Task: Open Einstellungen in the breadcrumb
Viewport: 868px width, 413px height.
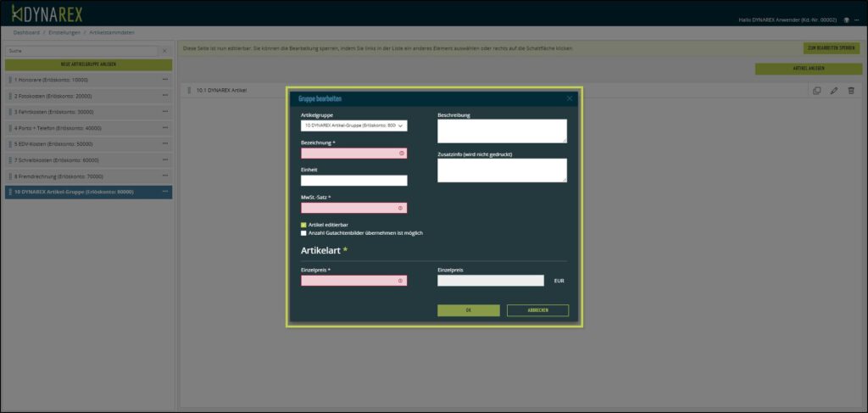Action: pos(64,31)
